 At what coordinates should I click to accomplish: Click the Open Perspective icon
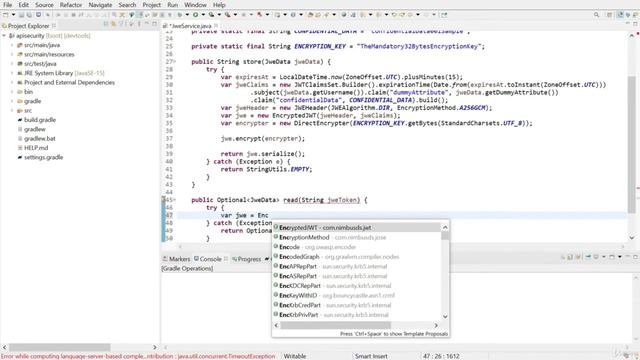pyautogui.click(x=609, y=15)
